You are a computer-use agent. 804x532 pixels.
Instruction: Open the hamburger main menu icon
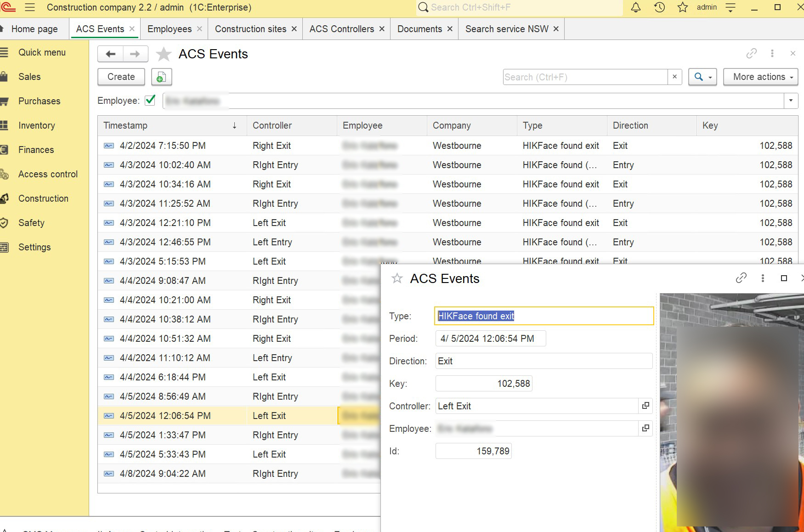click(30, 7)
